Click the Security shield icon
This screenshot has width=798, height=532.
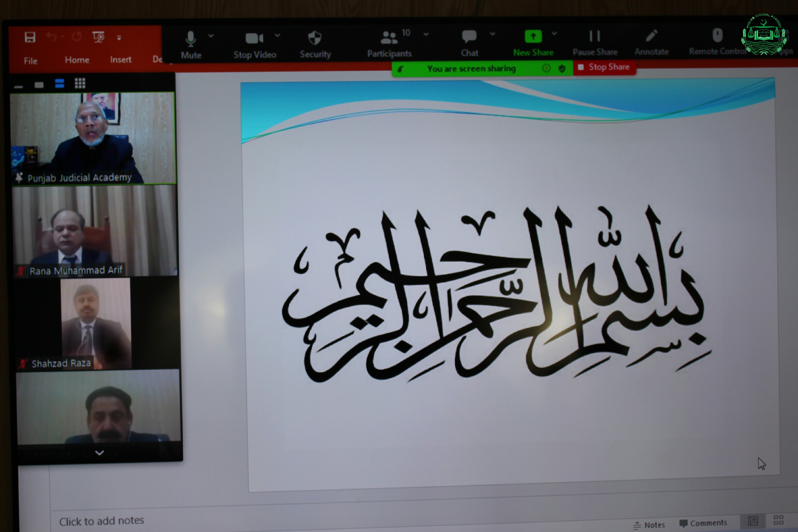(x=315, y=38)
